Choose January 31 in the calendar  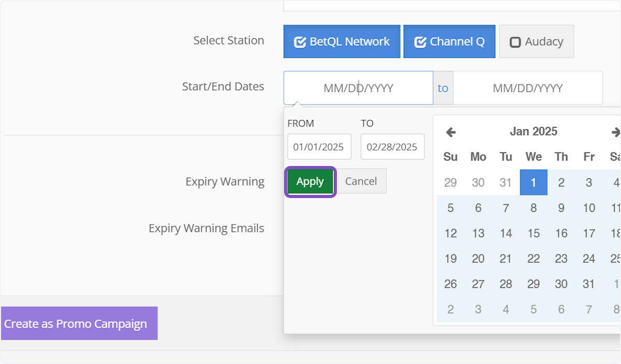coord(589,284)
